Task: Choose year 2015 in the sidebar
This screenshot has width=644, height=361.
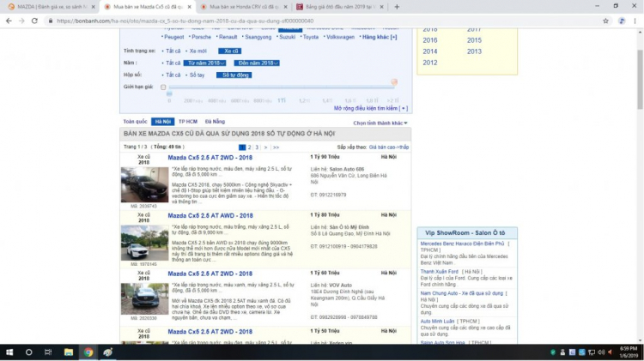Action: coord(474,40)
